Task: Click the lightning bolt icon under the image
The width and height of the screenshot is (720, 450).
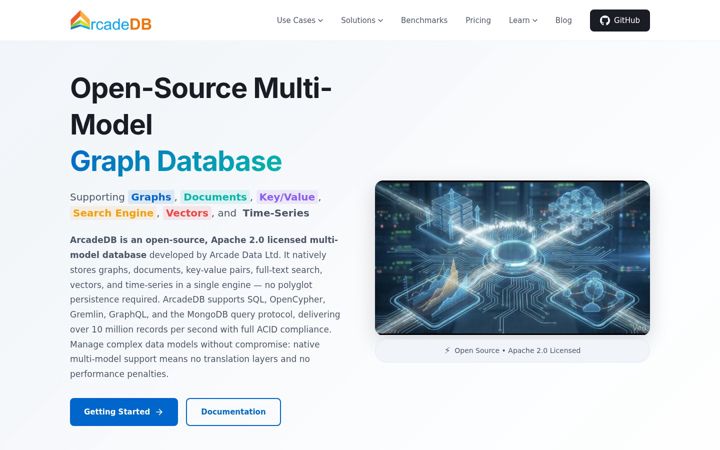Action: point(447,350)
